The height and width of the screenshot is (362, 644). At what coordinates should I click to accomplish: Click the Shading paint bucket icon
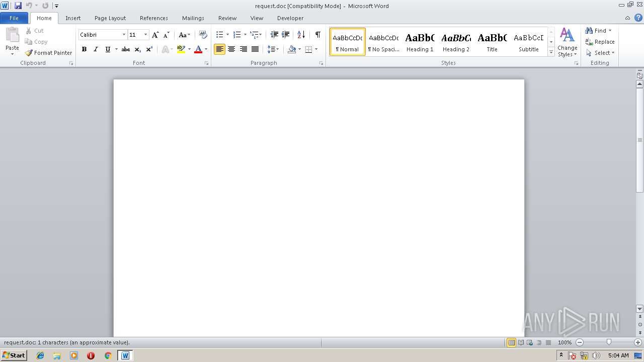(x=292, y=49)
